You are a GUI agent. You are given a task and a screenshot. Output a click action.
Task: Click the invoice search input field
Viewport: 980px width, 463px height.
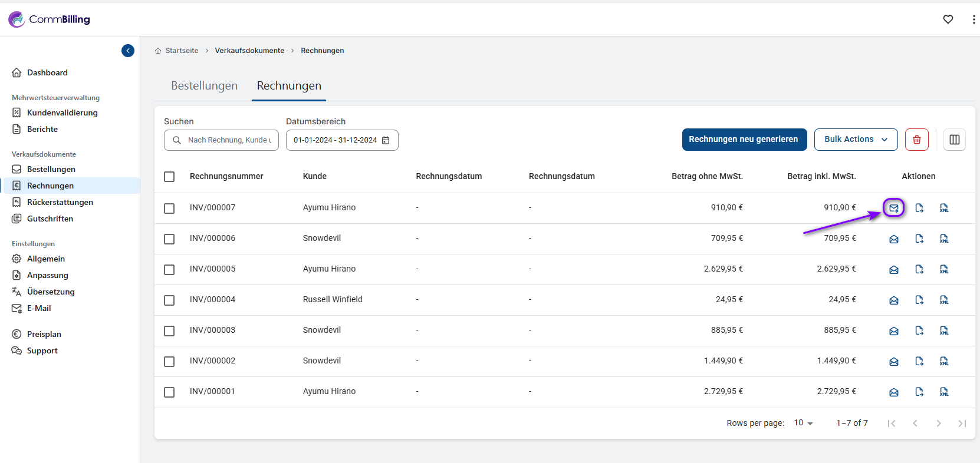coord(229,140)
